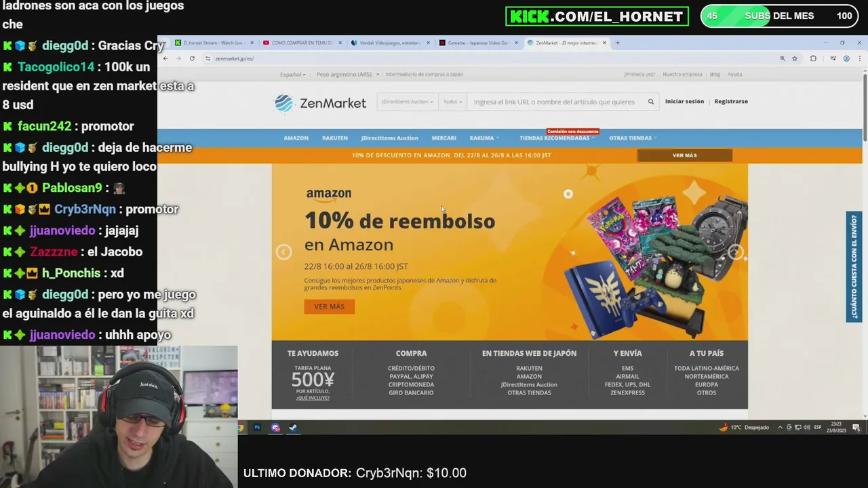Open the Todos filter dropdown
The height and width of the screenshot is (488, 868).
[x=452, y=102]
